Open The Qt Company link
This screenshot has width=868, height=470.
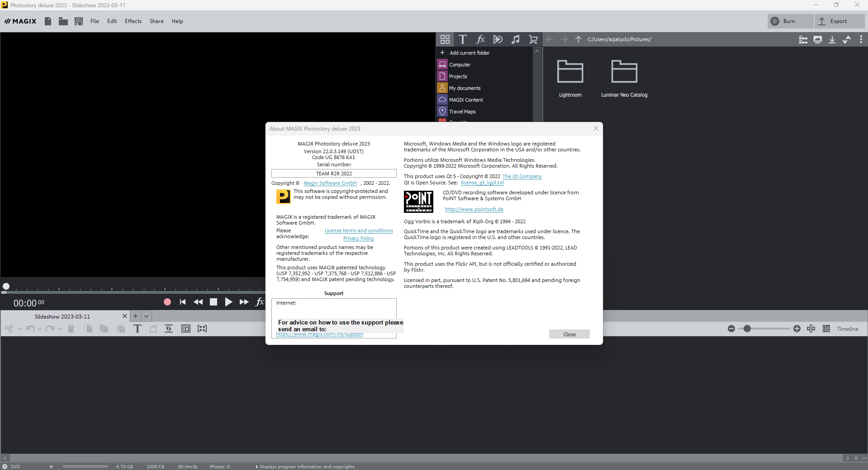pos(522,176)
